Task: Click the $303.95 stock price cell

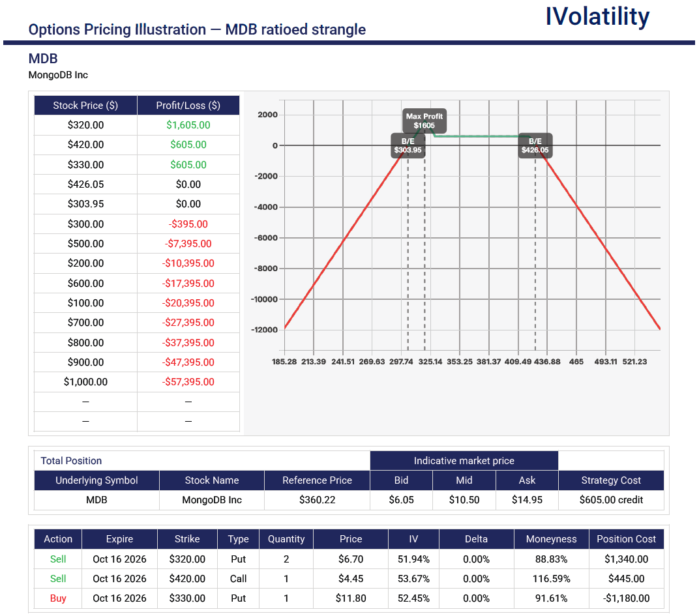Action: click(x=85, y=204)
